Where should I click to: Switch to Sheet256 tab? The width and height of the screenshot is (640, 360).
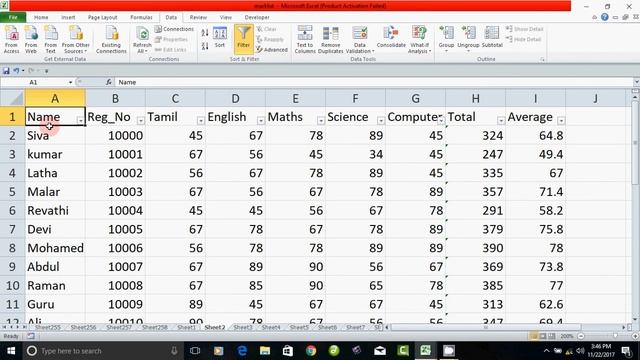pos(83,327)
